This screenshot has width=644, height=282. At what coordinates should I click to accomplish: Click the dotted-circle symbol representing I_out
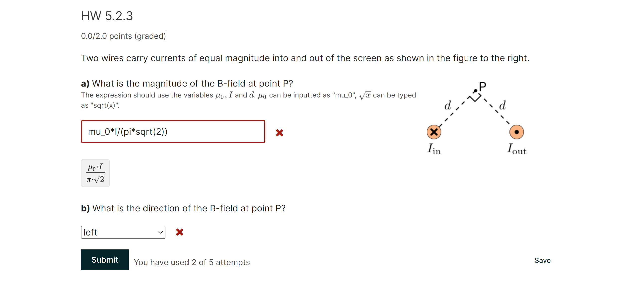517,132
